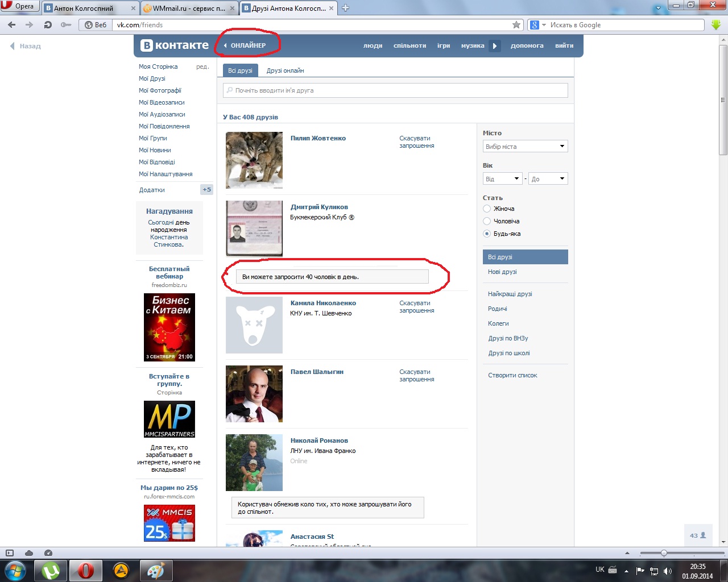
Task: Switch to the WMmail.ru browser tab
Action: coord(189,8)
